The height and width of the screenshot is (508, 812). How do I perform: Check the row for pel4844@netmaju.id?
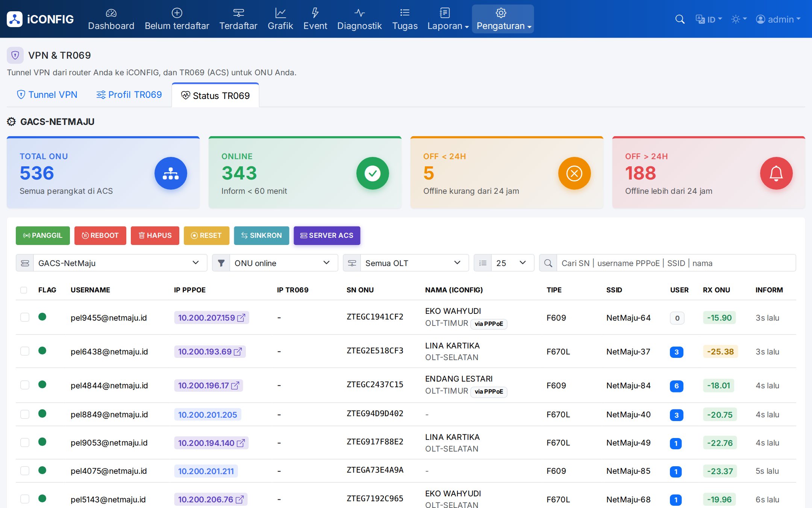(25, 385)
